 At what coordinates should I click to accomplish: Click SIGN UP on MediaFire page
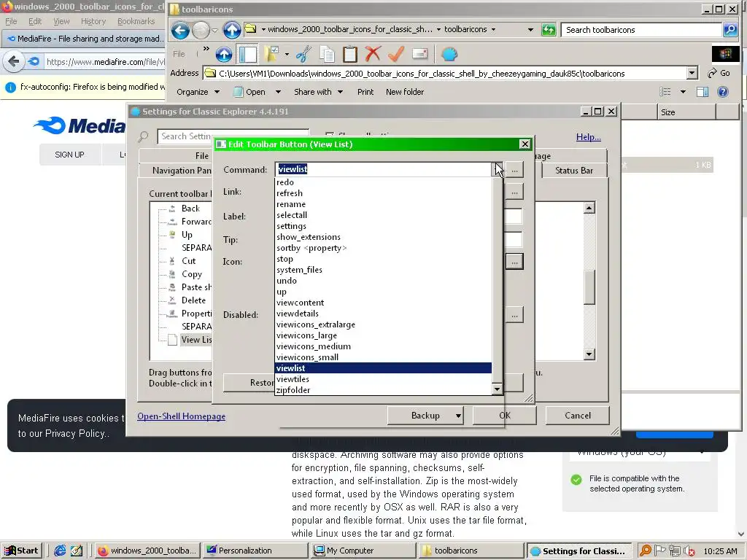click(69, 155)
